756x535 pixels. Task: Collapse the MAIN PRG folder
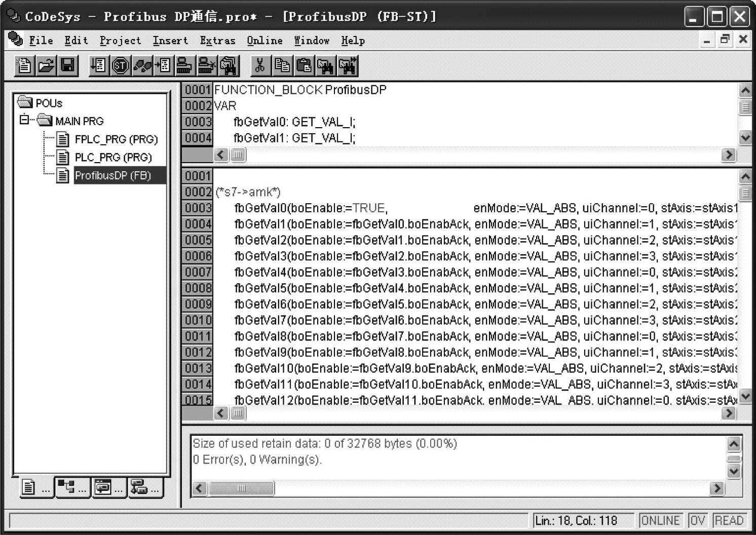(24, 120)
